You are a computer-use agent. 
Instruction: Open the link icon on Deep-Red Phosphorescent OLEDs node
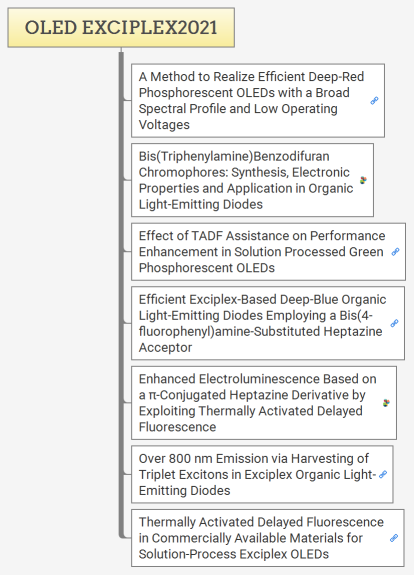pos(374,100)
